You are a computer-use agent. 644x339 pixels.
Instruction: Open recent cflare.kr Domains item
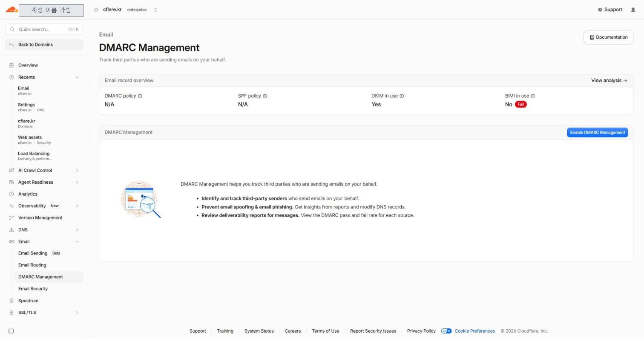49,124
